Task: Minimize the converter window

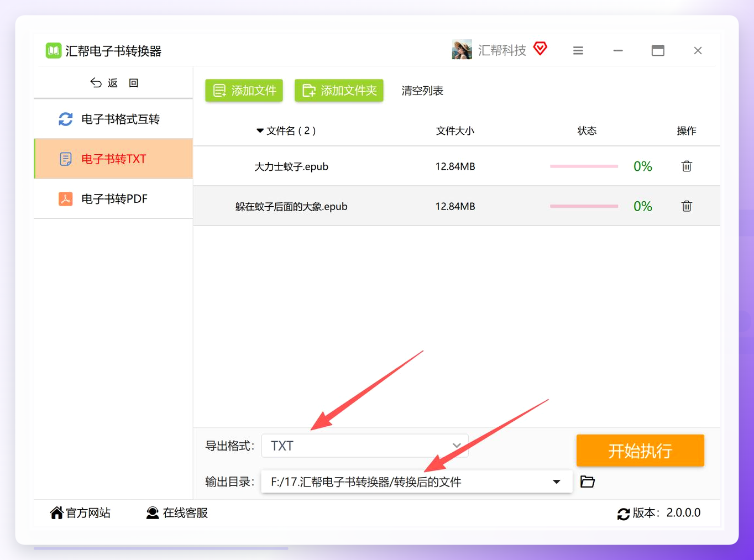Action: click(618, 51)
